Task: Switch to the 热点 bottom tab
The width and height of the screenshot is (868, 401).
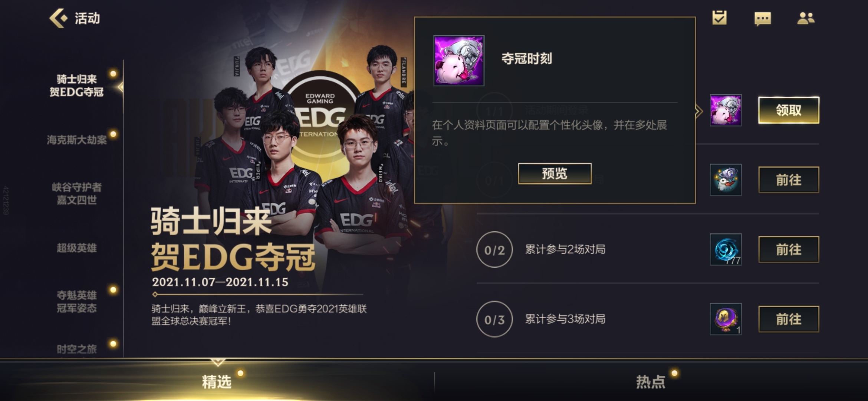Action: point(651,381)
